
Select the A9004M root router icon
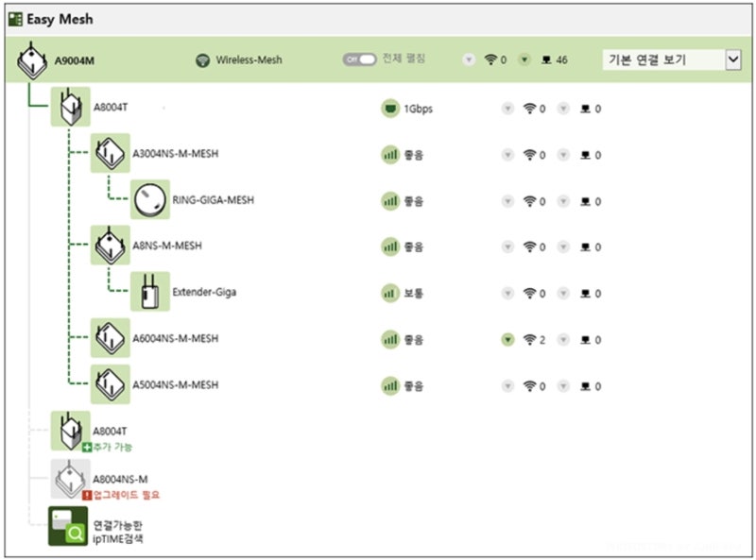[x=32, y=60]
